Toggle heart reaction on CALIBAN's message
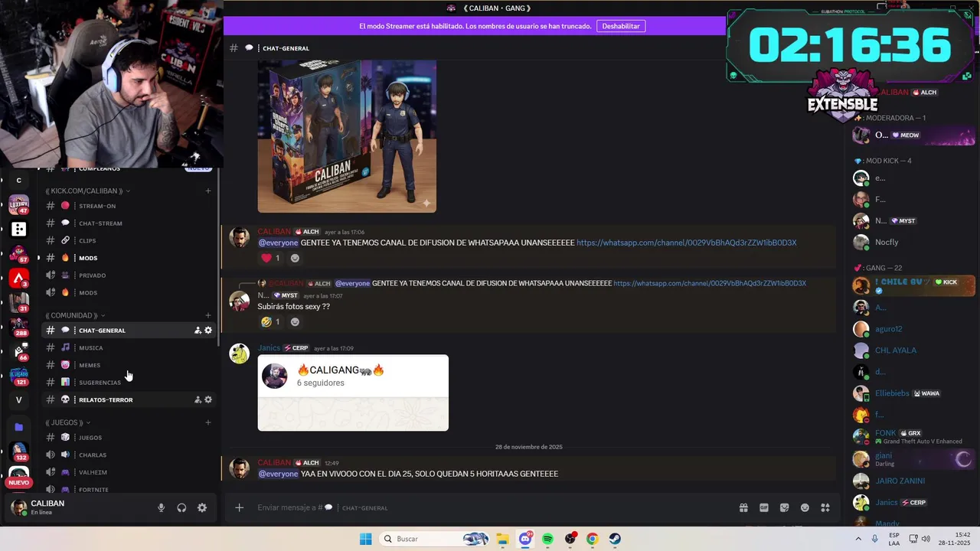Screen dimensions: 980x551 click(x=270, y=258)
